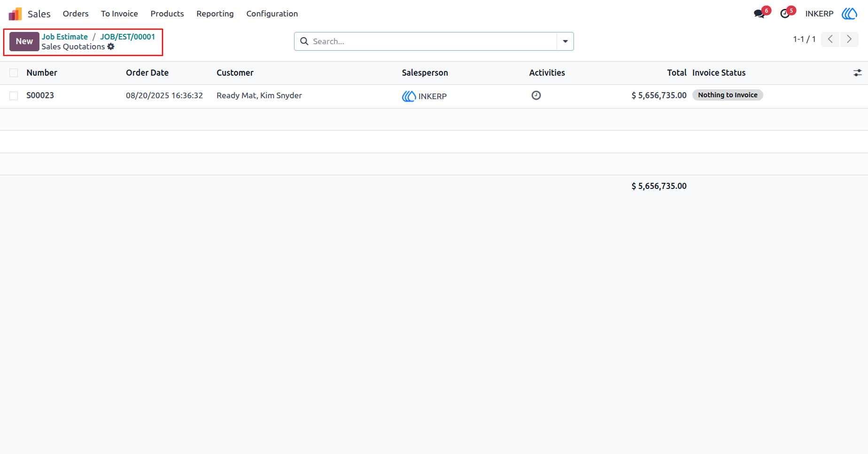Sort by Invoice Status column header
This screenshot has height=454, width=868.
(719, 73)
